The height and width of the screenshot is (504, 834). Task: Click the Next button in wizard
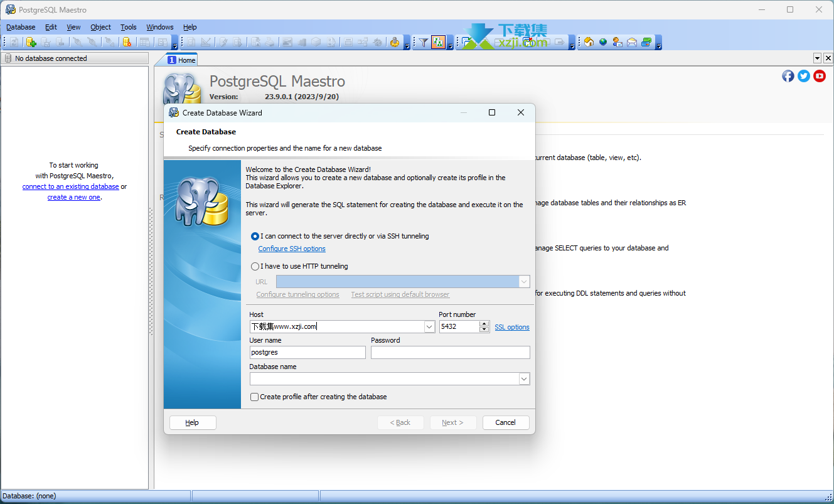click(453, 422)
